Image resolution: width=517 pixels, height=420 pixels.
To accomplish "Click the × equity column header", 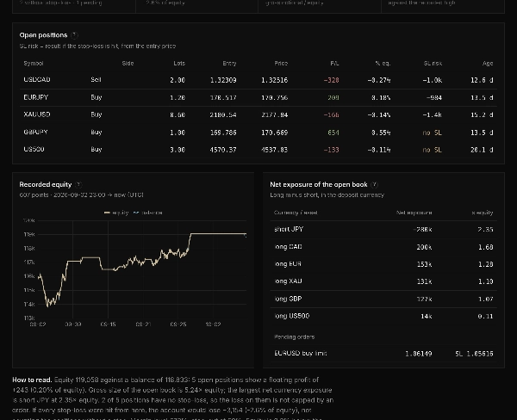I will 483,213.
